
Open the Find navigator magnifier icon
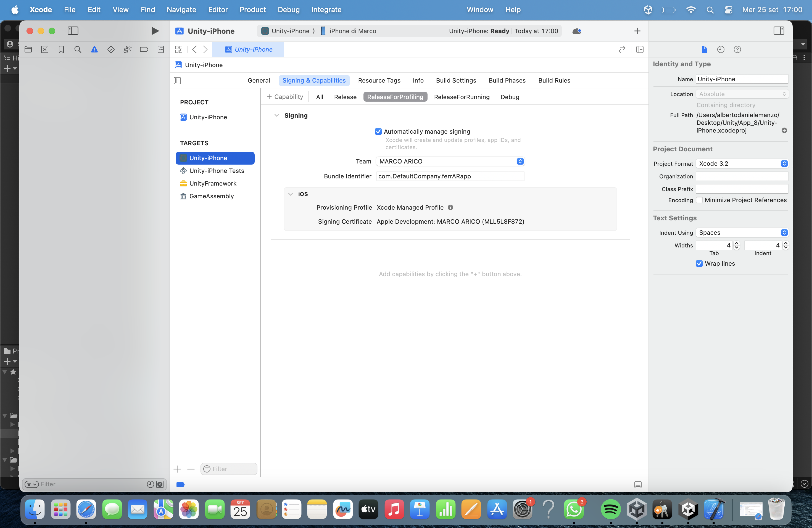(x=78, y=50)
